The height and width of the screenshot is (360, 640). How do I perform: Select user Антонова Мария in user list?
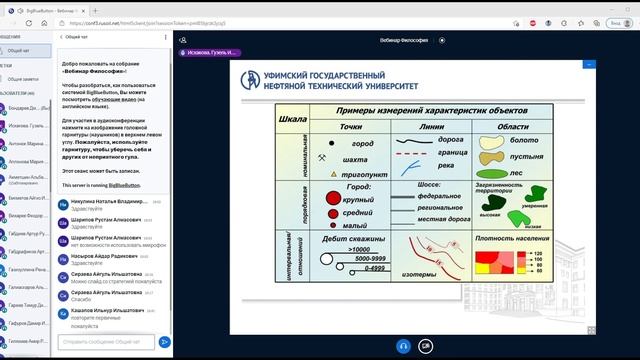click(x=24, y=162)
